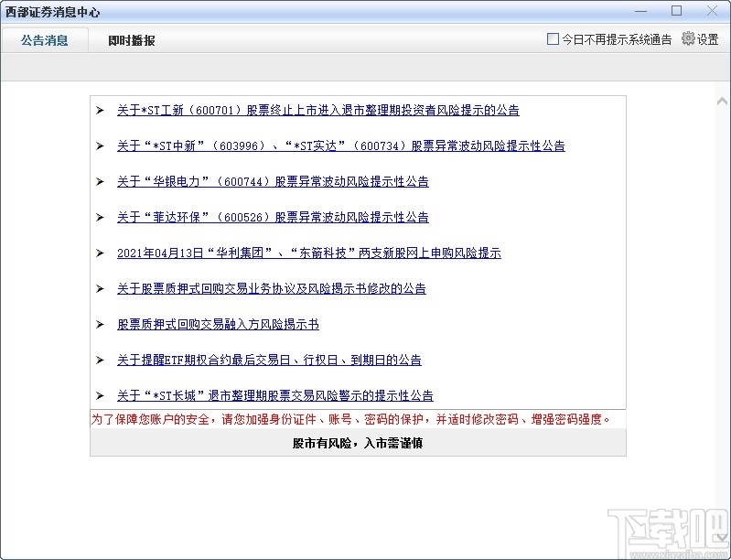731x560 pixels.
Task: Tick the 今日不再提示系统通告 checkbox
Action: 553,39
